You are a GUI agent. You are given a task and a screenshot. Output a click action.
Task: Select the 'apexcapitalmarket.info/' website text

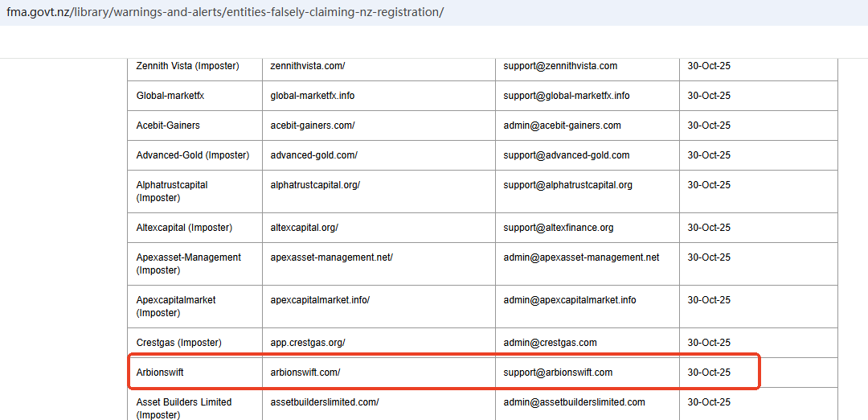coord(320,300)
